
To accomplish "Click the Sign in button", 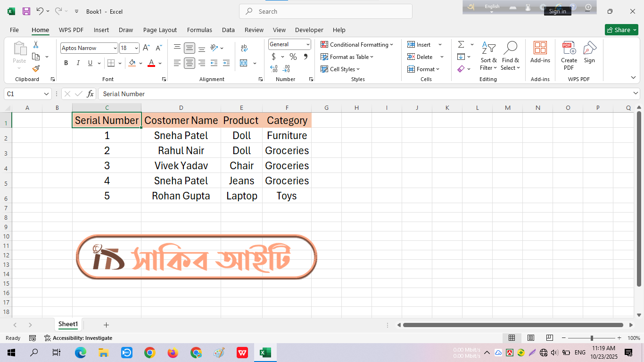I will tap(557, 11).
